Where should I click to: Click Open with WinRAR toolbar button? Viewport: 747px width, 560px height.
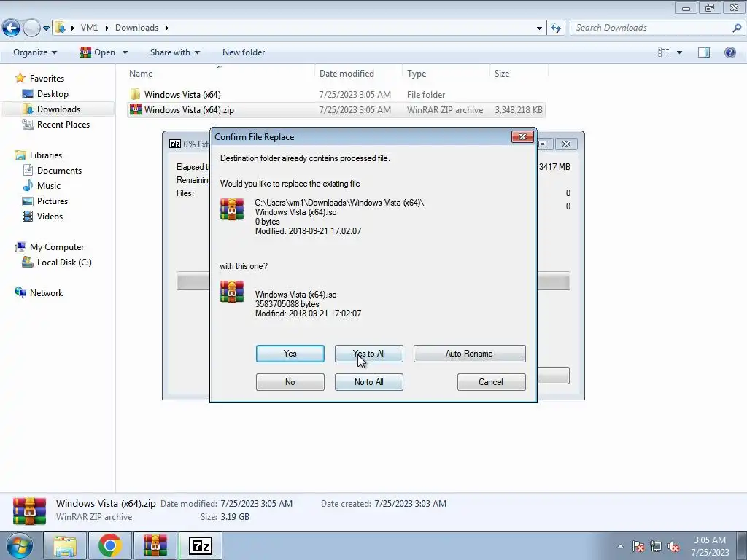[x=97, y=52]
